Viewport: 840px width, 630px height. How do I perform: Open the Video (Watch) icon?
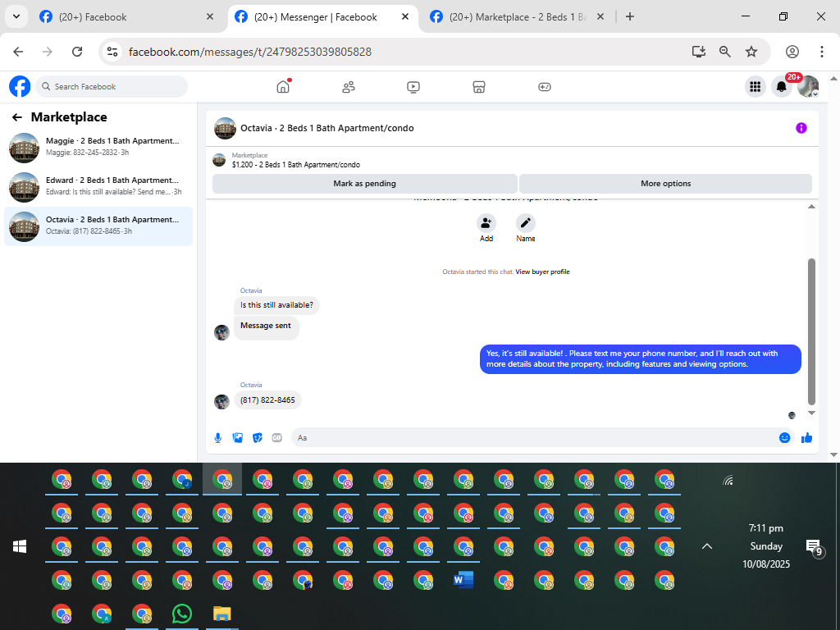coord(413,87)
